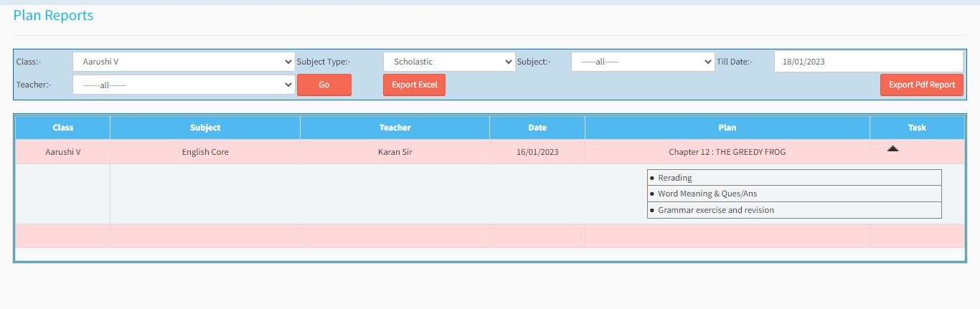The width and height of the screenshot is (980, 309).
Task: Click the Export Excel button
Action: click(x=414, y=85)
